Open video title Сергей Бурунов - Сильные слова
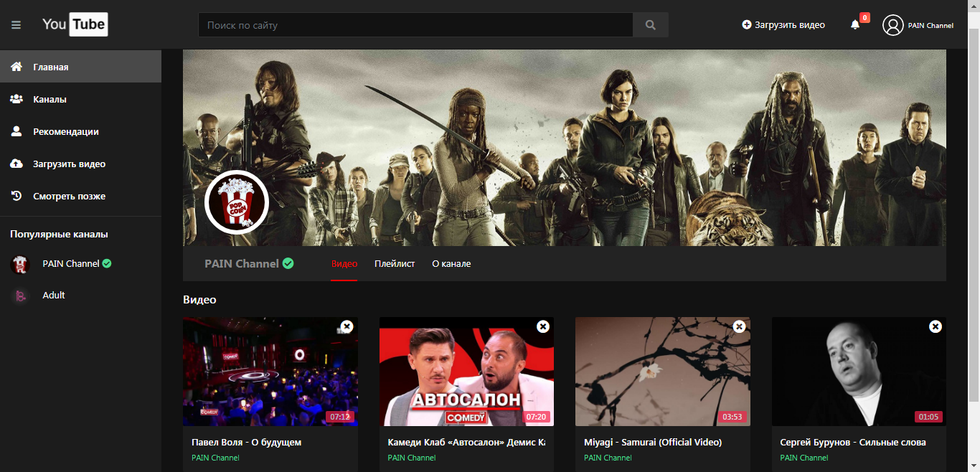 pos(853,443)
